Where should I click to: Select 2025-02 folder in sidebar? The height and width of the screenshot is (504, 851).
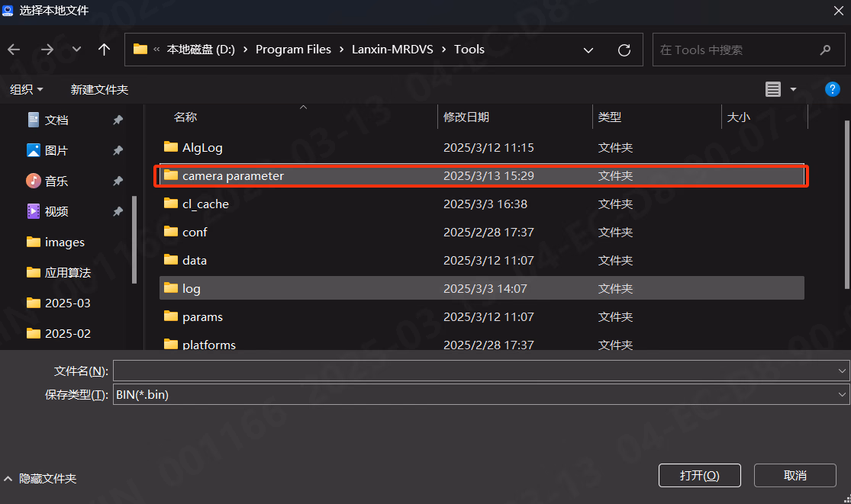pyautogui.click(x=67, y=333)
